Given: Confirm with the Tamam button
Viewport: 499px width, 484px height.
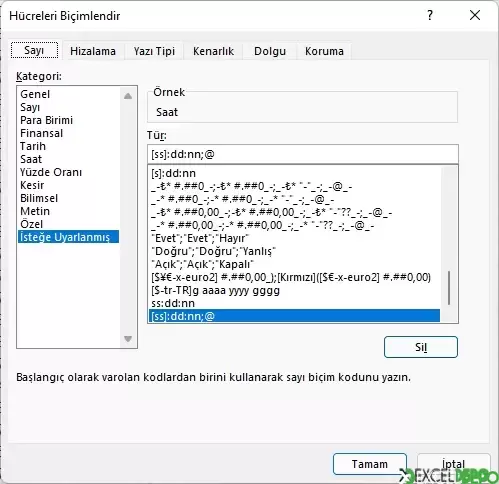Looking at the screenshot, I should [370, 464].
